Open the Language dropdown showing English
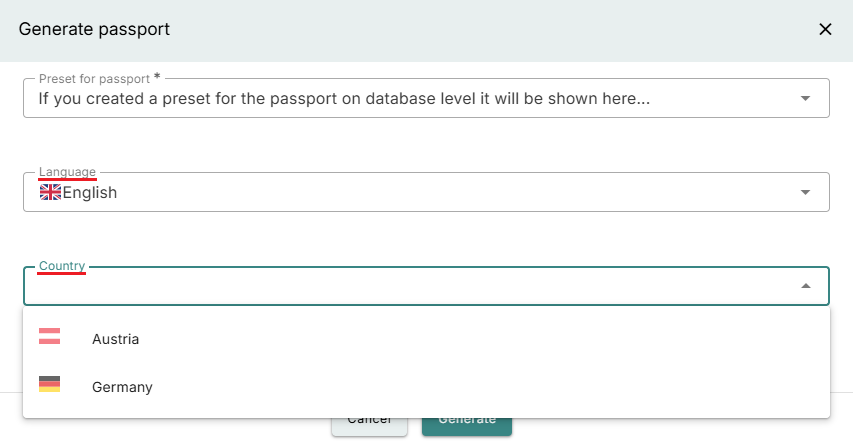853x442 pixels. click(x=426, y=192)
